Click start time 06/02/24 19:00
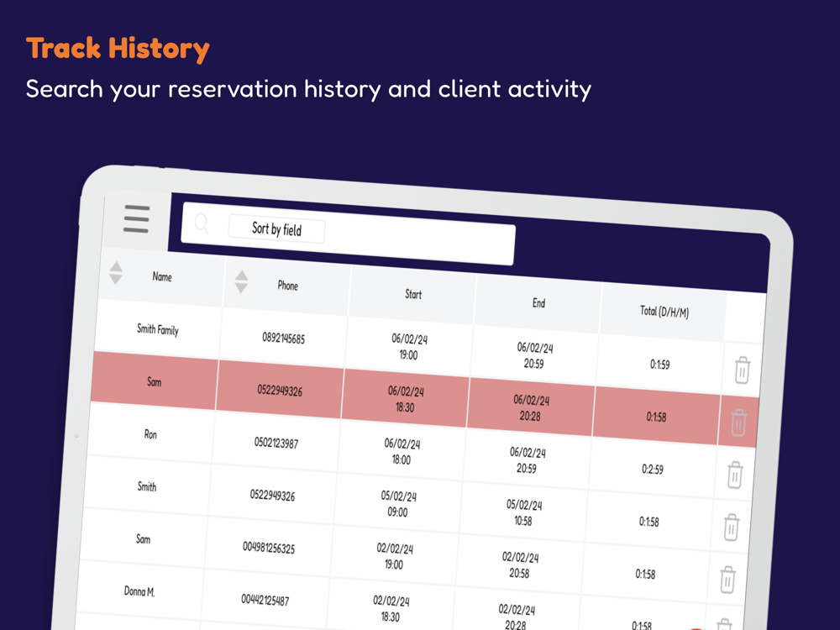The width and height of the screenshot is (840, 630). [409, 347]
